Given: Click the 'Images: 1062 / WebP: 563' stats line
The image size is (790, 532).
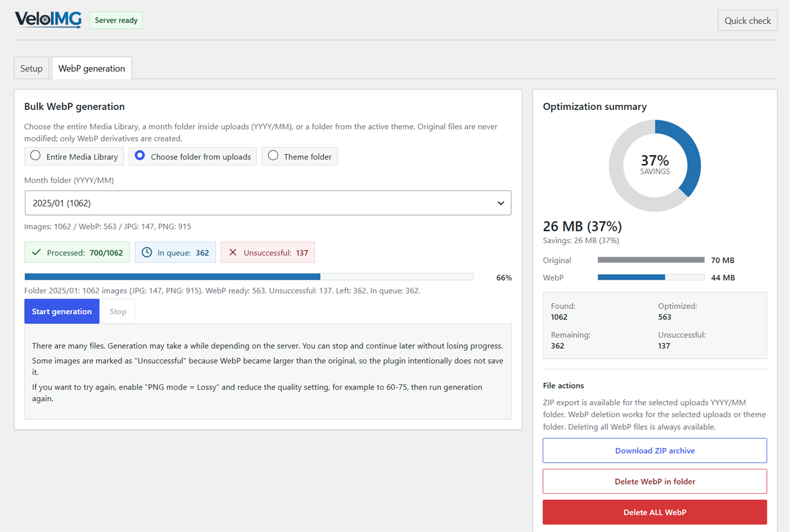Looking at the screenshot, I should pyautogui.click(x=108, y=226).
